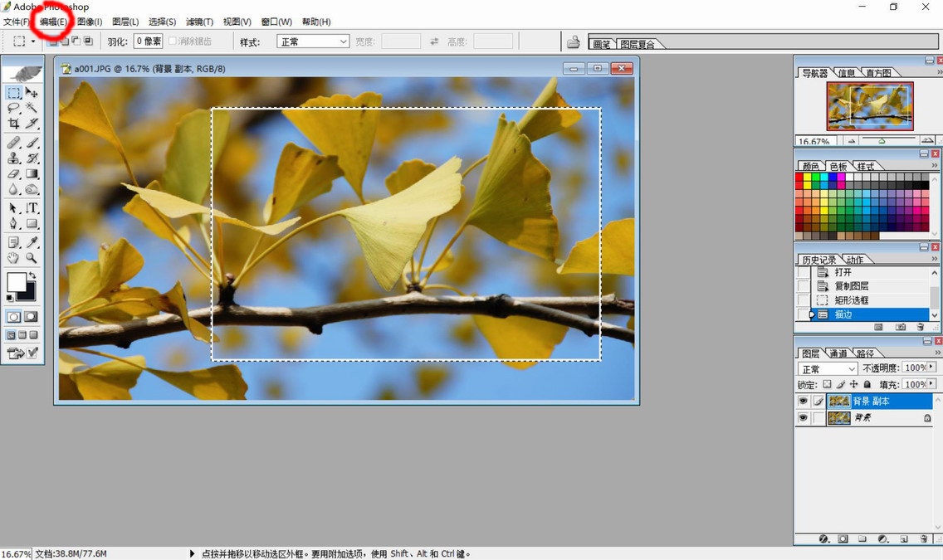Select the Magic Wand tool

32,108
